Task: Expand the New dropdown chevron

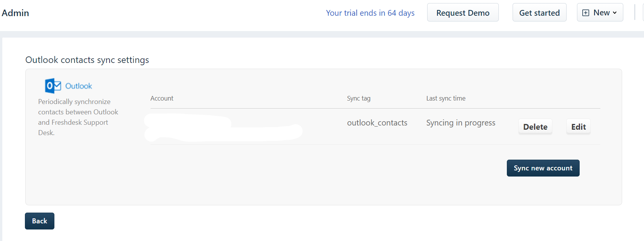Action: [x=615, y=13]
